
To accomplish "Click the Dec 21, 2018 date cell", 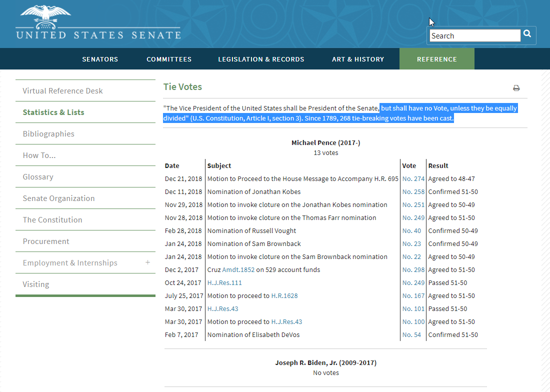I will [x=183, y=179].
